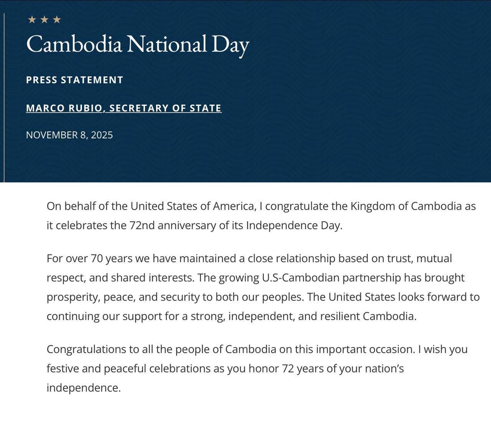The height and width of the screenshot is (448, 491).
Task: Click the Cambodia National Day headline
Action: [x=138, y=44]
